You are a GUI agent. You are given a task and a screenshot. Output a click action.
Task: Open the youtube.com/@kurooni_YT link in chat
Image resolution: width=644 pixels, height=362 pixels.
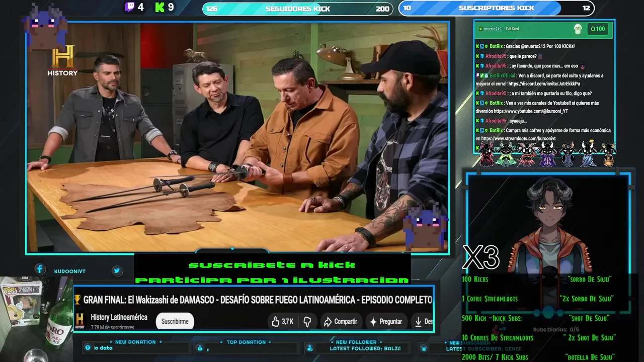pyautogui.click(x=531, y=111)
